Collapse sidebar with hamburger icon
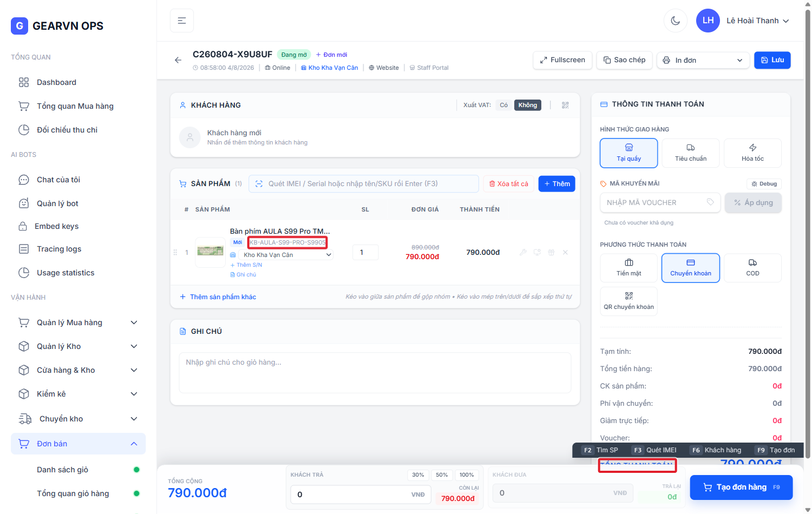The width and height of the screenshot is (812, 514). pos(182,21)
